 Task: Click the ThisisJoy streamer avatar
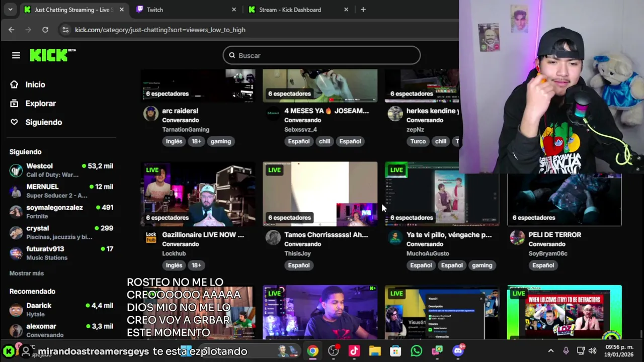(273, 237)
